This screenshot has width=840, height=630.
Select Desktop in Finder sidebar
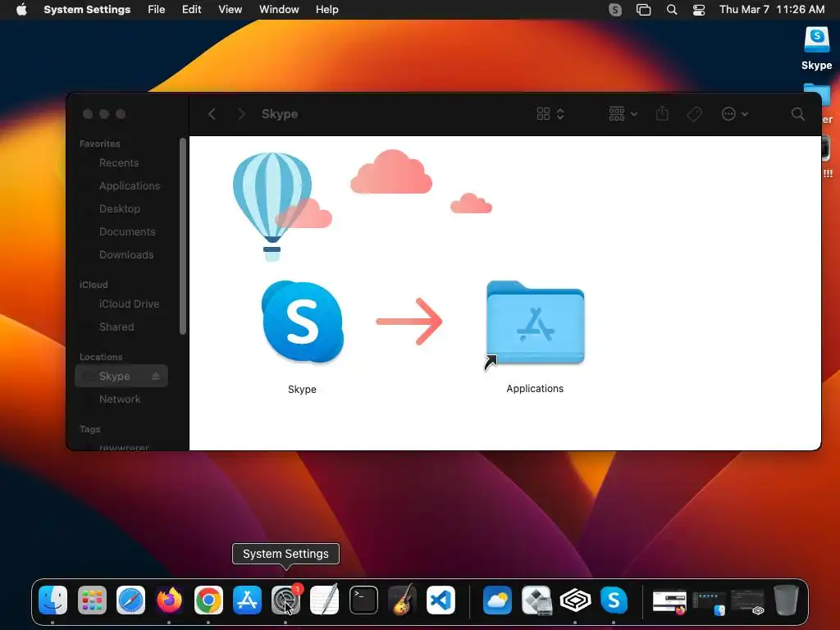click(x=121, y=209)
